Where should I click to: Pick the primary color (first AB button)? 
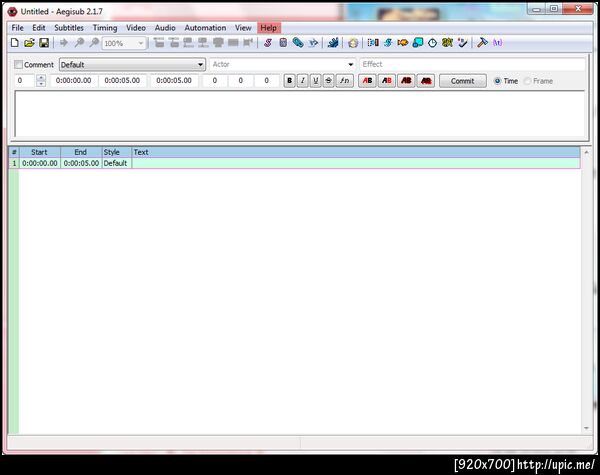coord(367,81)
